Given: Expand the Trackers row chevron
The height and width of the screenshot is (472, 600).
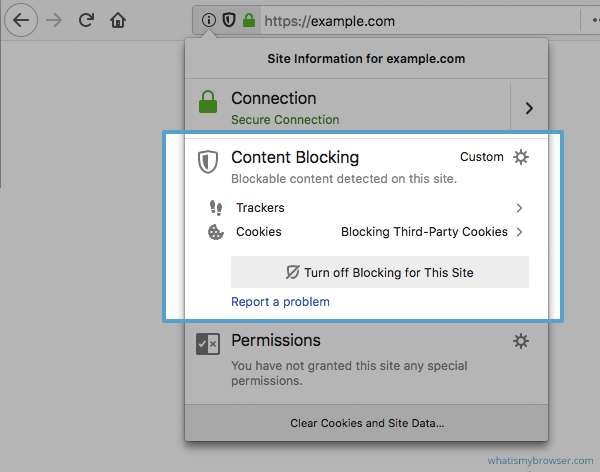Looking at the screenshot, I should (x=519, y=208).
